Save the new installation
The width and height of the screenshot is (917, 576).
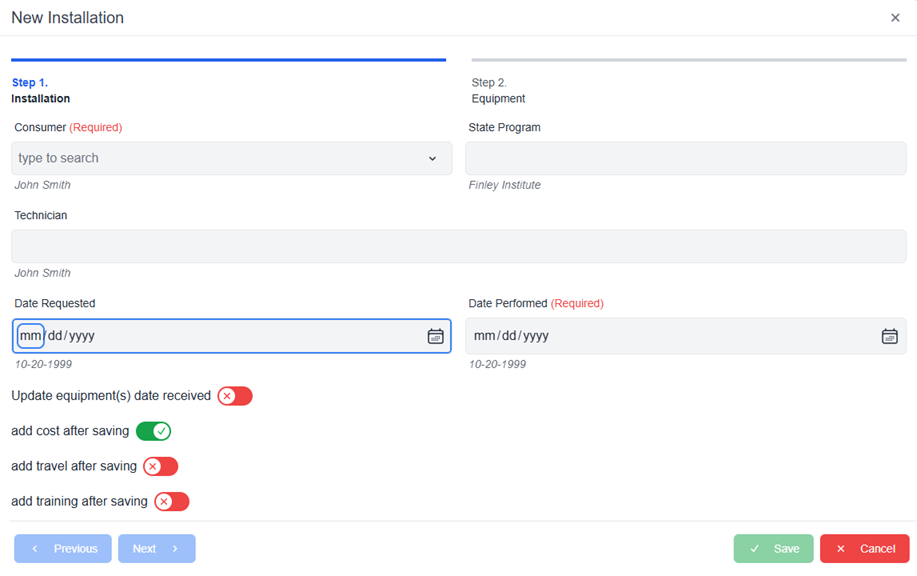(x=773, y=549)
